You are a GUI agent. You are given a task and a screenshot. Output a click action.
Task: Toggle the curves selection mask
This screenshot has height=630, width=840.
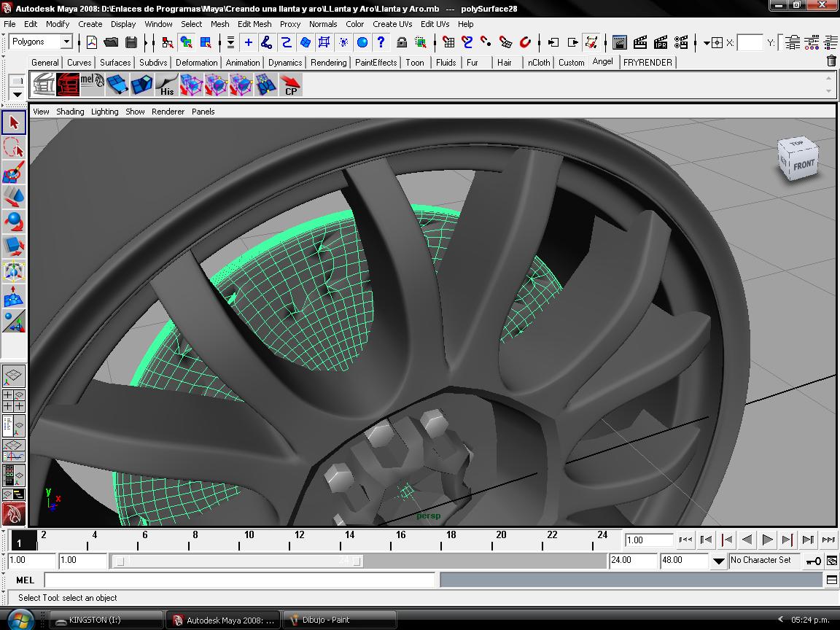[x=286, y=42]
